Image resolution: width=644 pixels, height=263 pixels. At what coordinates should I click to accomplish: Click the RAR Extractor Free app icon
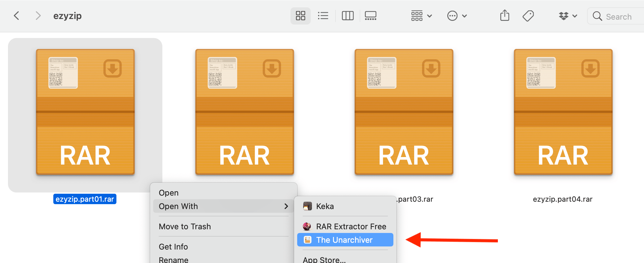(x=307, y=227)
